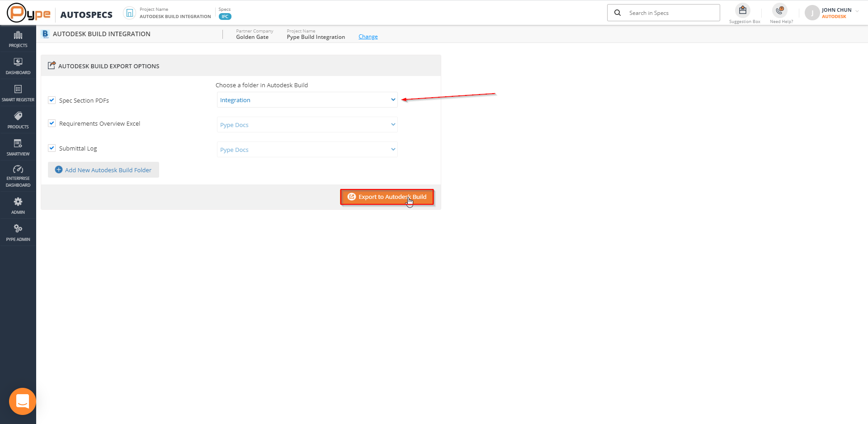This screenshot has height=424, width=868.
Task: Toggle the Requirements Overview Excel checkbox
Action: (x=52, y=123)
